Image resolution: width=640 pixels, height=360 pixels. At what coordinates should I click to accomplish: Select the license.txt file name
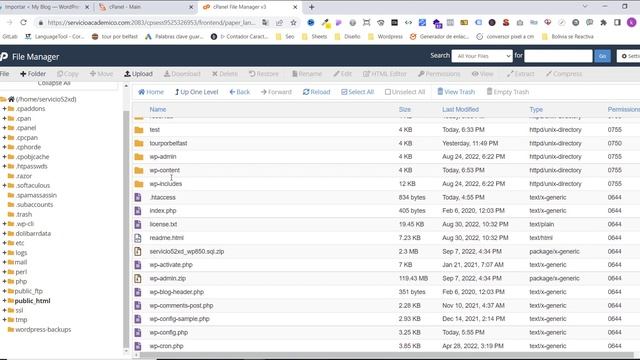point(163,224)
